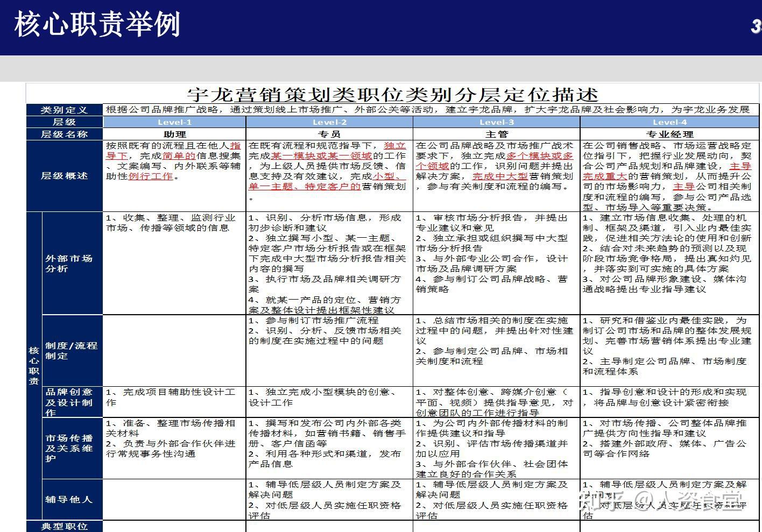Click the slide title 核心职责举例
Screen dimensions: 762x532
[97, 25]
